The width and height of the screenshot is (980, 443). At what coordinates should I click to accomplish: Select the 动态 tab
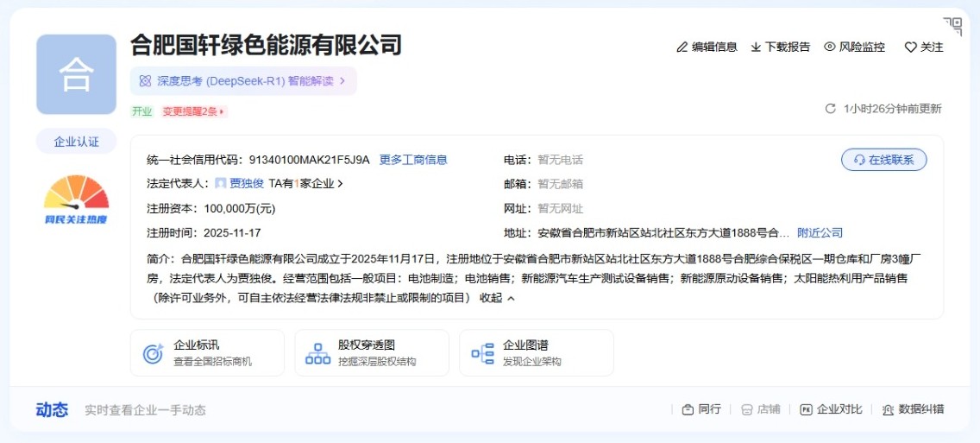[x=52, y=409]
